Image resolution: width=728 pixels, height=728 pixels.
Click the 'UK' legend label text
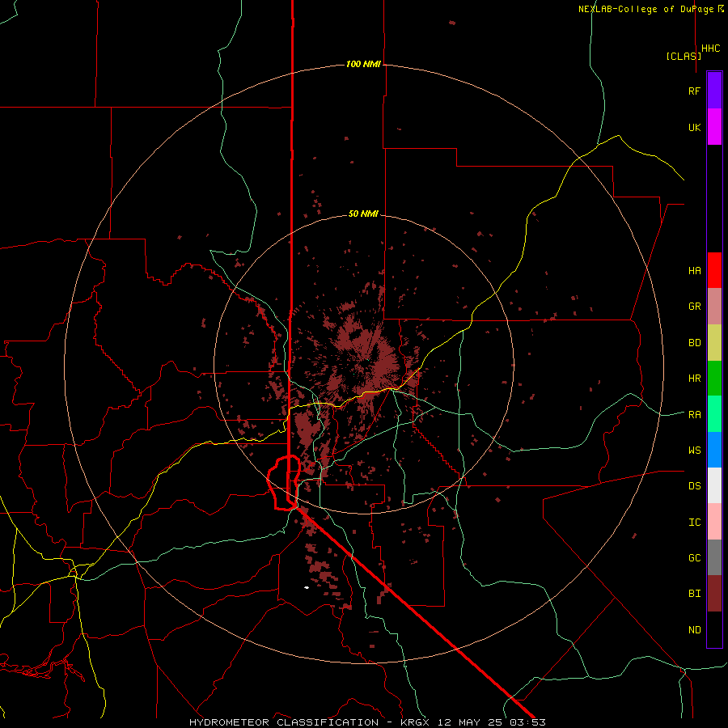point(695,127)
